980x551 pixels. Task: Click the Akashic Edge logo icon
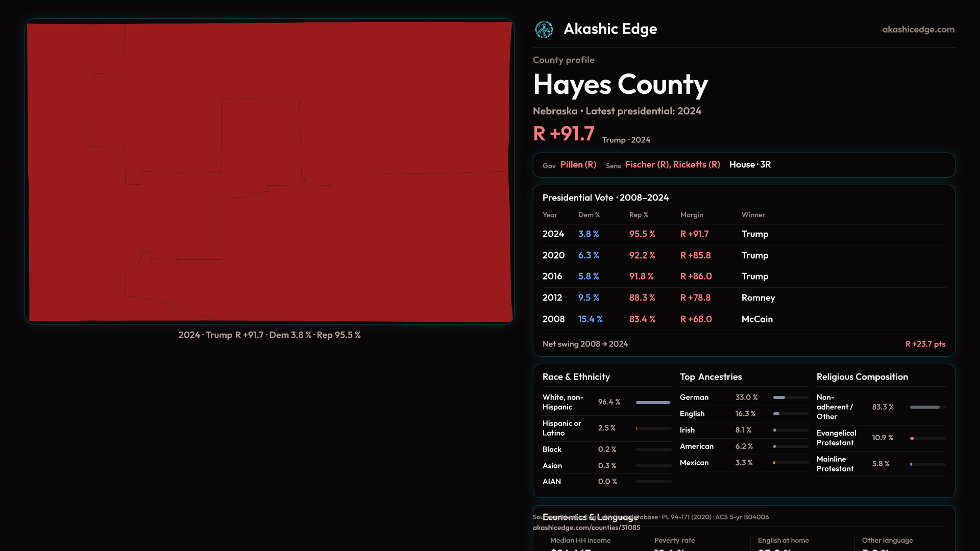point(544,30)
